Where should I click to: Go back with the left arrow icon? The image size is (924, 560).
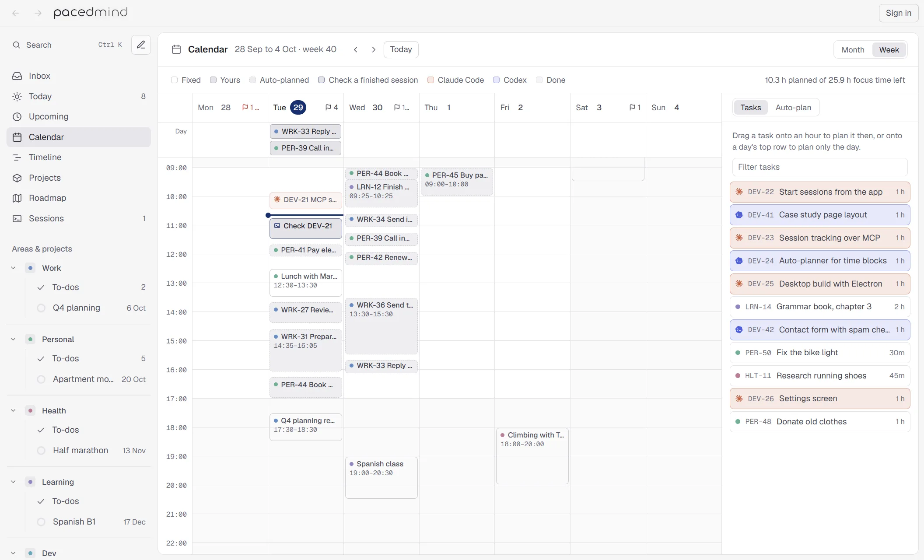click(x=16, y=13)
